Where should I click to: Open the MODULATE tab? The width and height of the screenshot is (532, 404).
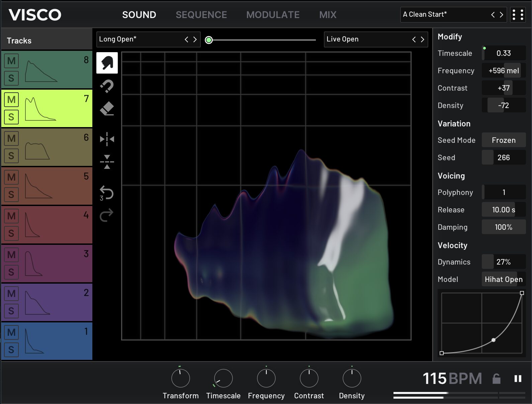[273, 15]
